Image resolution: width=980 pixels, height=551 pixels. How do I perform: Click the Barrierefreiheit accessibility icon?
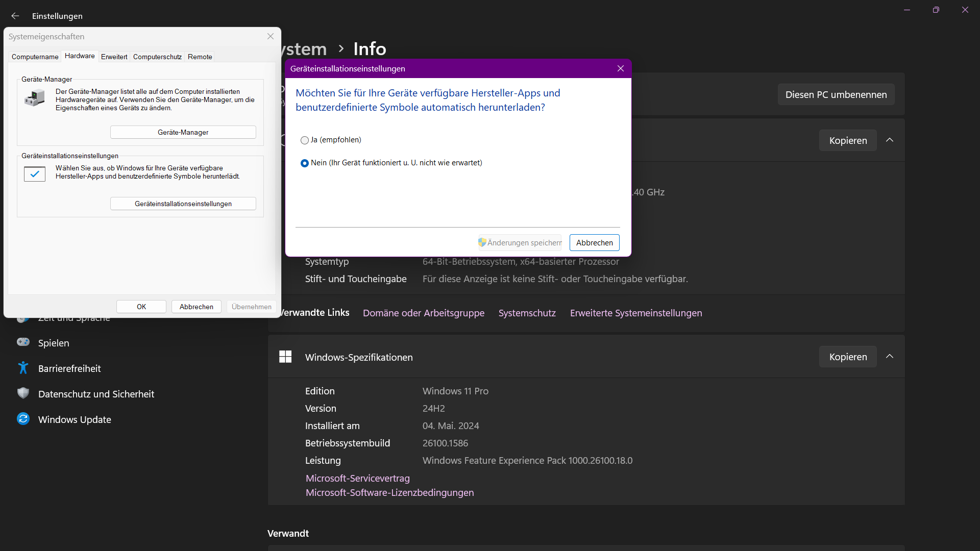[x=23, y=368]
